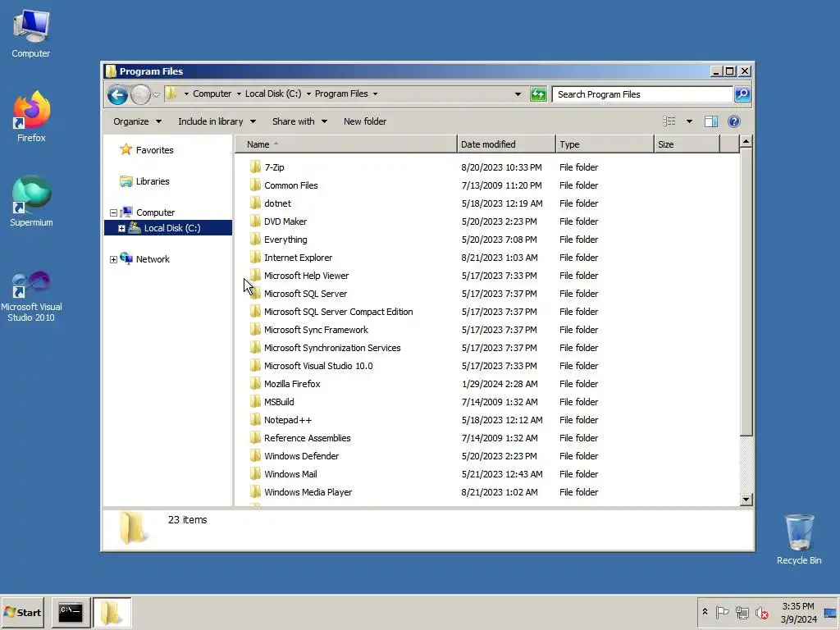Click the taskbar clock showing 3:35 PM
This screenshot has width=840, height=630.
[798, 612]
